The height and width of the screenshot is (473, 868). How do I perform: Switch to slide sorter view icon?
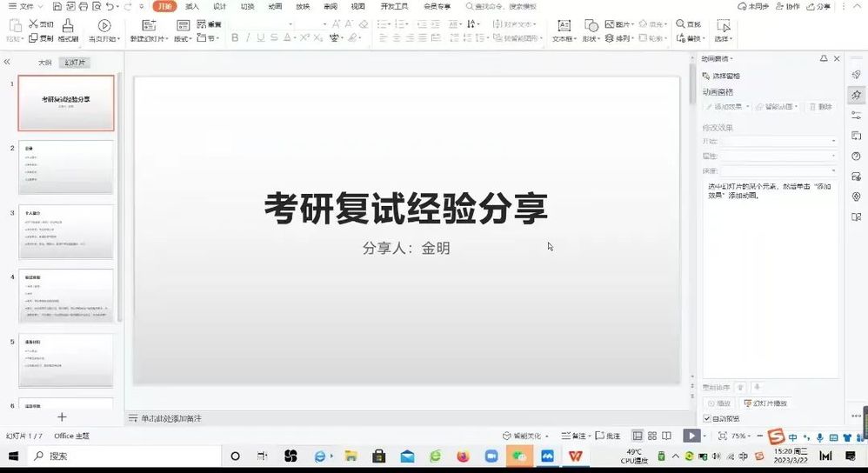(651, 436)
